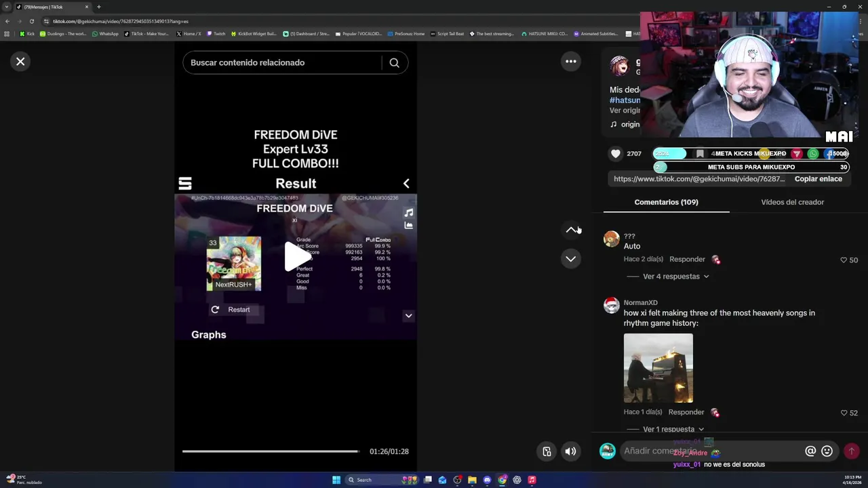Open Apple Music from the taskbar

[x=532, y=480]
